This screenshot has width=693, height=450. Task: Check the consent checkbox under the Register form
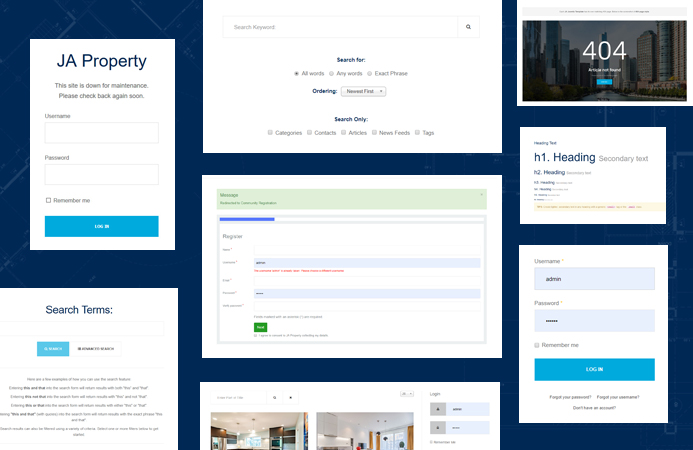(x=255, y=336)
